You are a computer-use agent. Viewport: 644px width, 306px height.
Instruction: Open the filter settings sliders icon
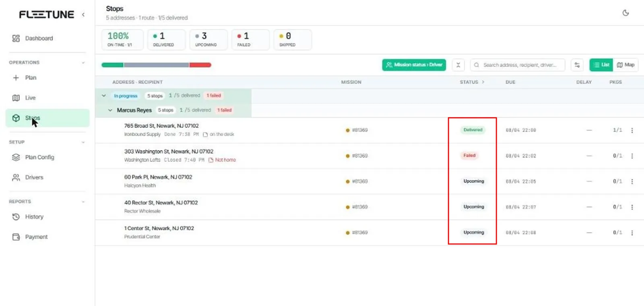coord(577,65)
